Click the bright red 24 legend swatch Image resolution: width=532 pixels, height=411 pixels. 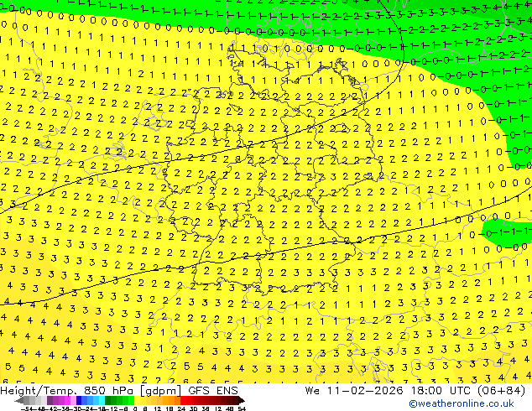coord(183,400)
